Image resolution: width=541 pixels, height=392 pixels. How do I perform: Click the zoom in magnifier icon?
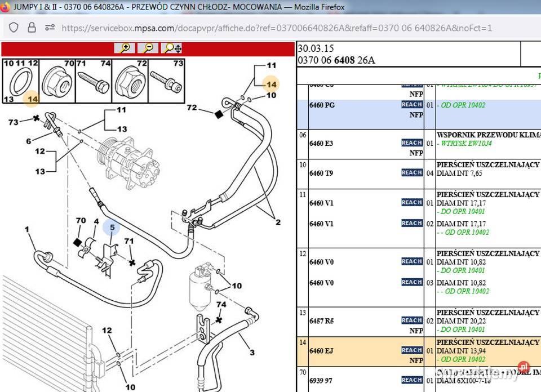(125, 48)
